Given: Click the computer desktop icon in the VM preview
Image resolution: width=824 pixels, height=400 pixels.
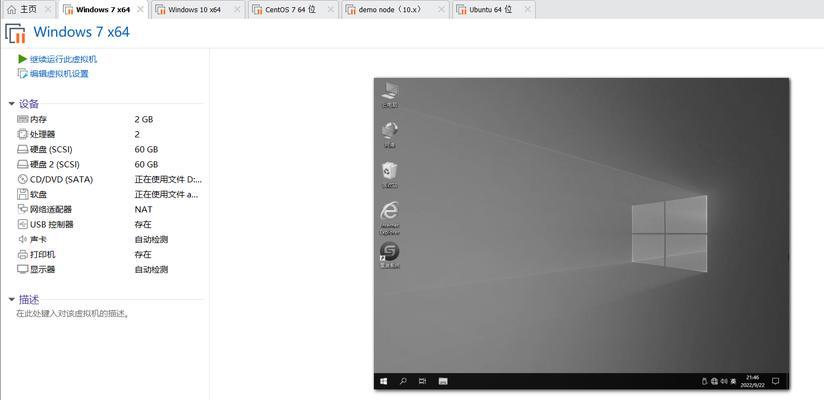Looking at the screenshot, I should 389,90.
